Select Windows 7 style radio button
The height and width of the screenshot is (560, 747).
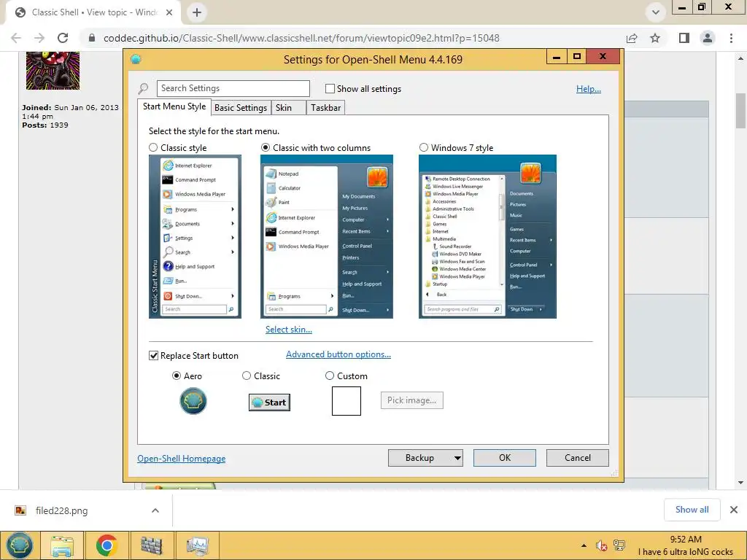424,147
